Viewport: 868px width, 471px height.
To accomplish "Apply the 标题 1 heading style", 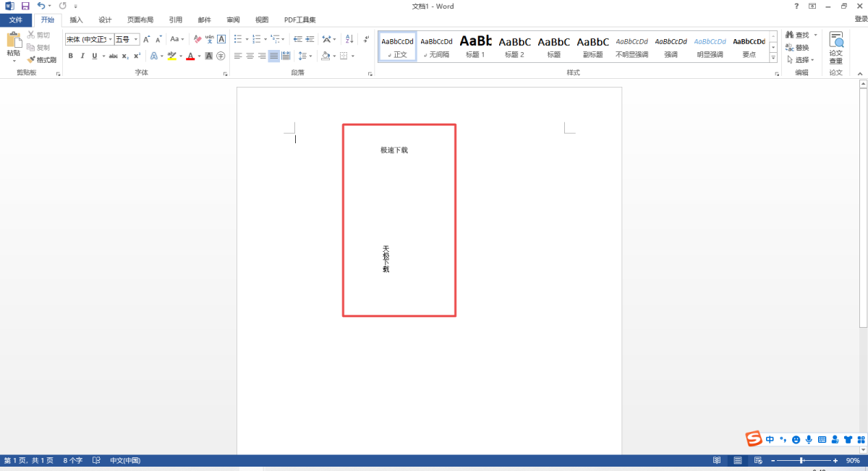I will pyautogui.click(x=475, y=47).
